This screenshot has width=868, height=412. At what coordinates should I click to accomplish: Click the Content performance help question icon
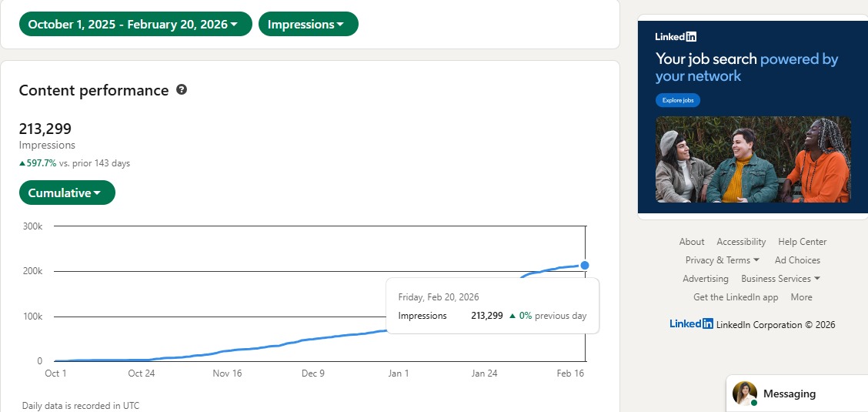182,90
